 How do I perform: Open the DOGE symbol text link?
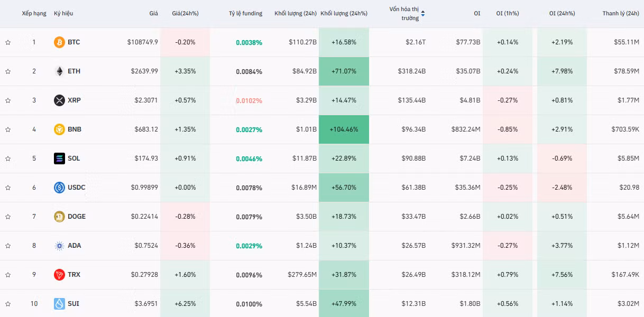77,217
